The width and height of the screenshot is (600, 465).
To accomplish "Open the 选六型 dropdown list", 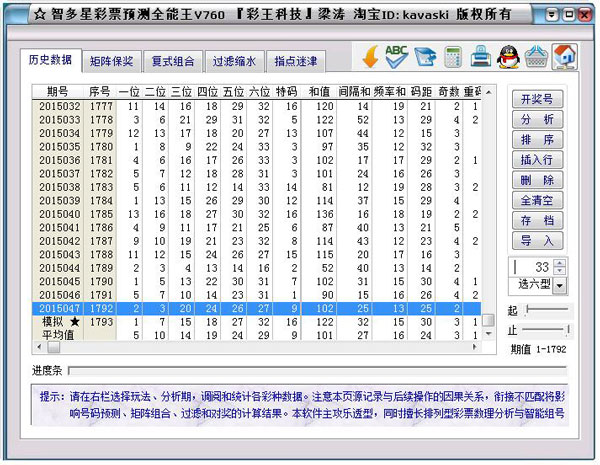I will click(560, 286).
